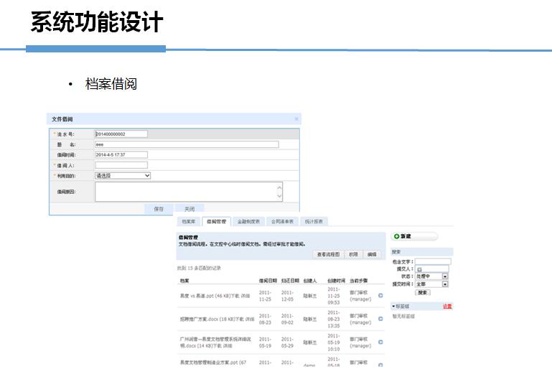The image size is (552, 392).
Task: Click the 题名 input field containing eee
Action: pos(187,144)
